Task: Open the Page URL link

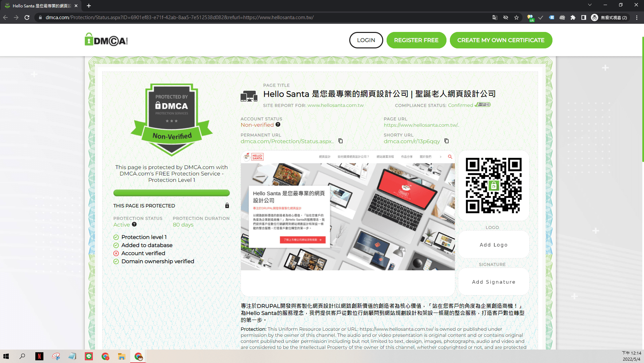Action: click(x=421, y=125)
